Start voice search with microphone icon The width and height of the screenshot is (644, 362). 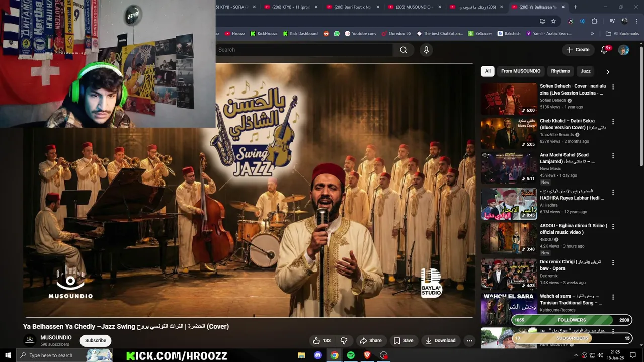(426, 50)
